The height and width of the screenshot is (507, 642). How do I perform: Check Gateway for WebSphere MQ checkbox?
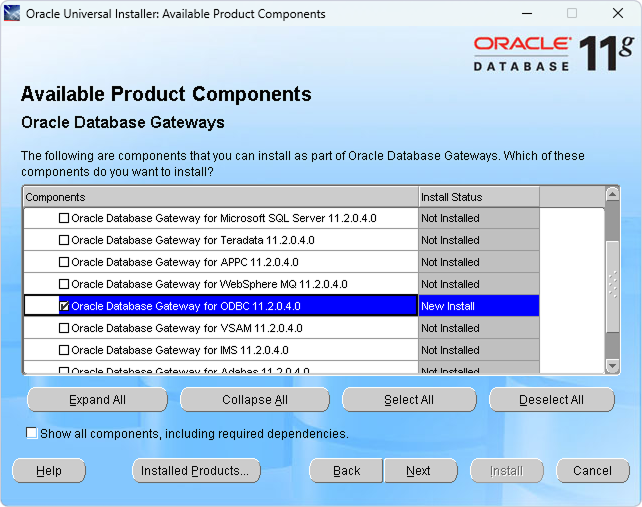[x=64, y=284]
